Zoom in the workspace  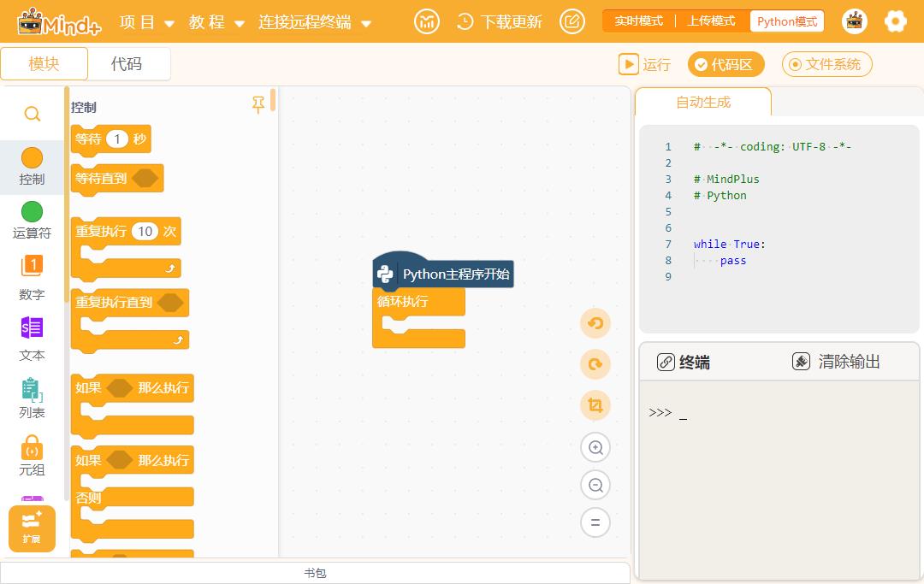[x=595, y=447]
